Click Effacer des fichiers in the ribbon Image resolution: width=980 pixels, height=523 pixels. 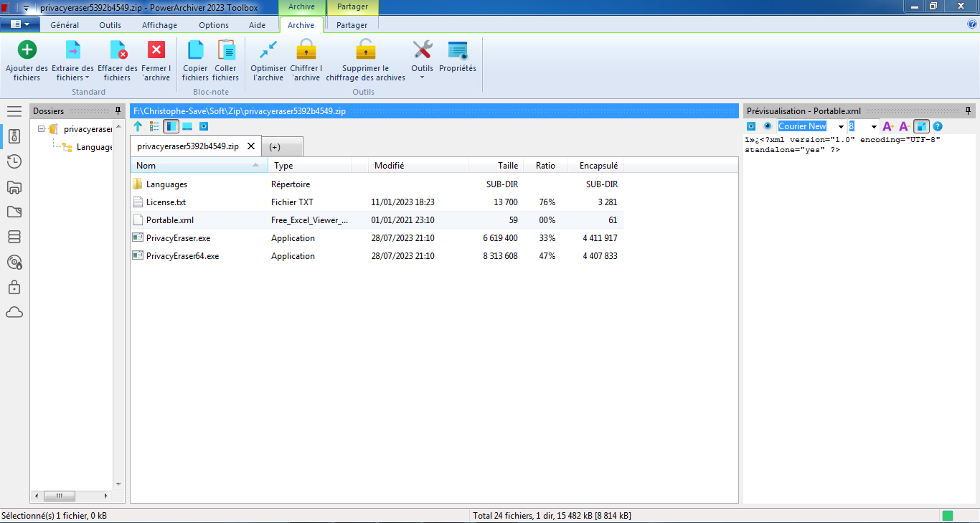tap(117, 60)
